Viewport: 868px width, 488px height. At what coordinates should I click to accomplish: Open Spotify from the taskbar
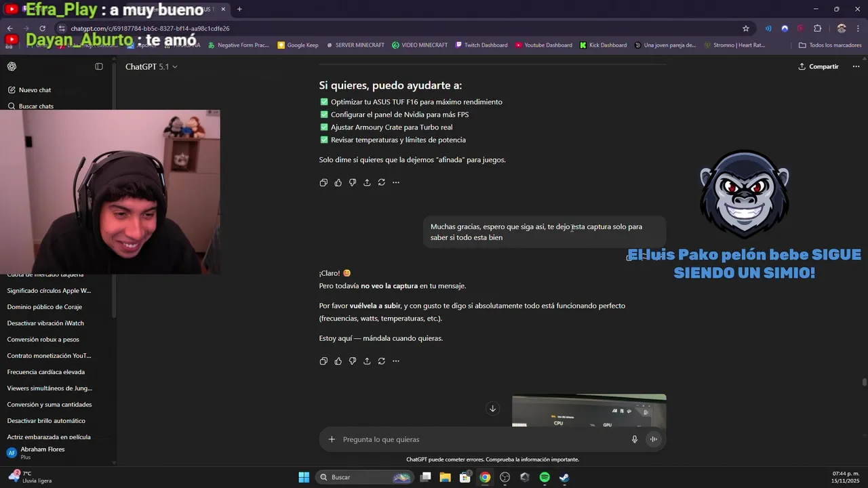pyautogui.click(x=545, y=477)
